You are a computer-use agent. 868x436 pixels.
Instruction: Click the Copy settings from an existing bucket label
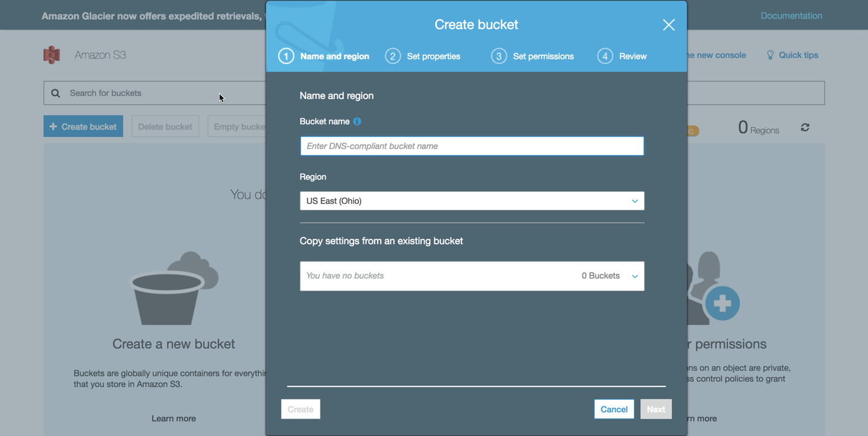[x=381, y=241]
